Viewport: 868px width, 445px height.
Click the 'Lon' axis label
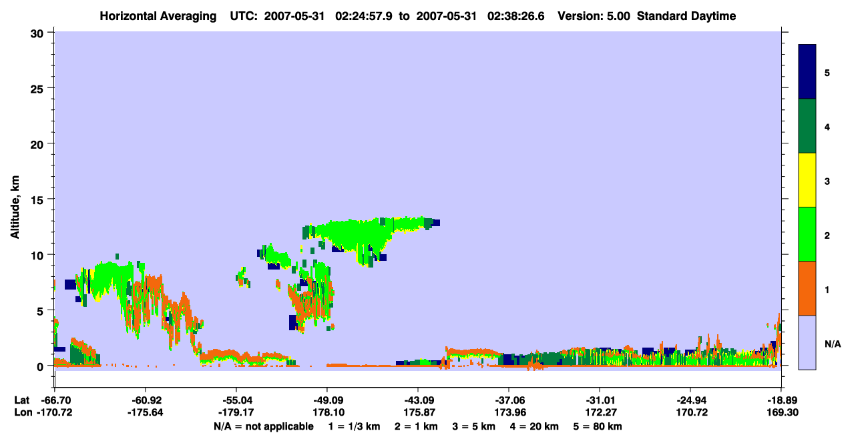coord(22,412)
